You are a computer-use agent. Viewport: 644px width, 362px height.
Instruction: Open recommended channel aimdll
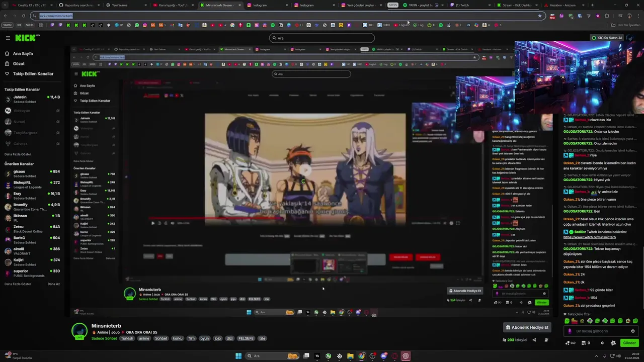[x=32, y=251]
